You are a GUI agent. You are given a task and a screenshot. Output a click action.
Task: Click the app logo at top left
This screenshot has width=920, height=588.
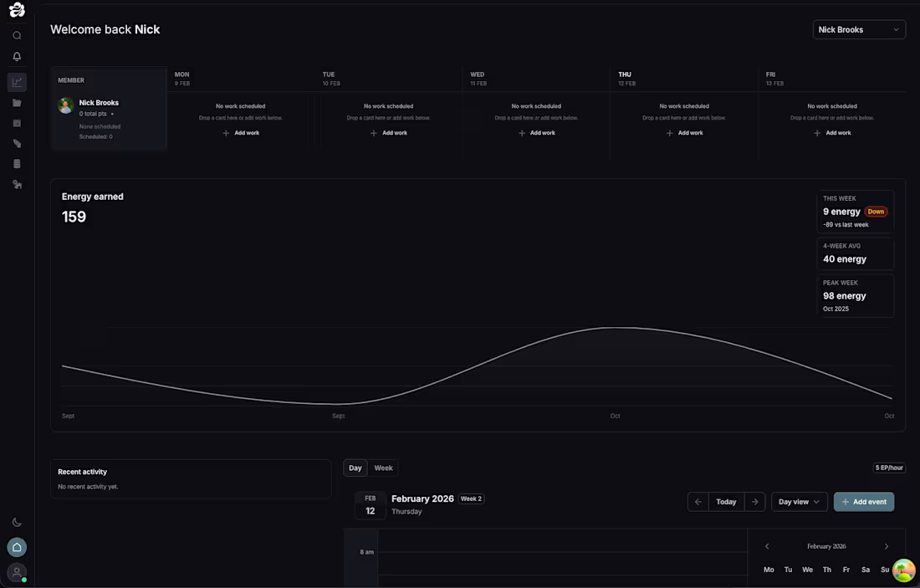tap(17, 10)
